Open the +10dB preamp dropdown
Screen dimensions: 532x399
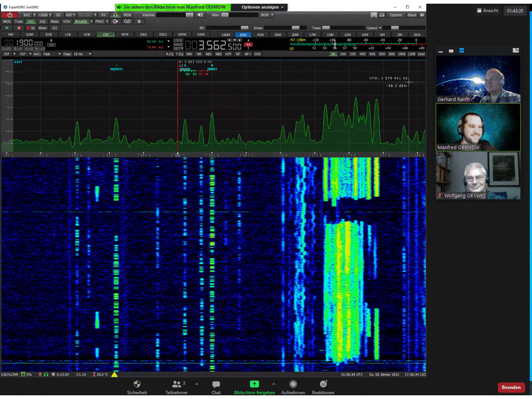[51, 15]
